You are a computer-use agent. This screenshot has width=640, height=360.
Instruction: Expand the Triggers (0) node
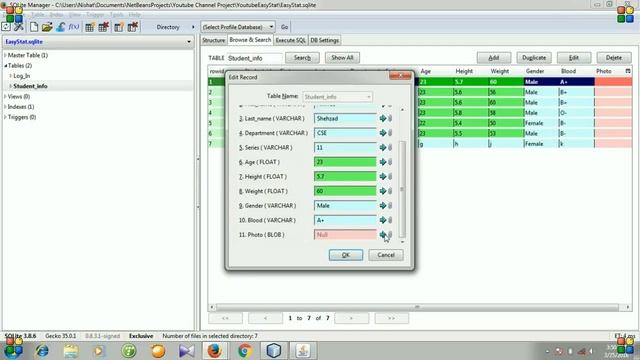pyautogui.click(x=5, y=117)
